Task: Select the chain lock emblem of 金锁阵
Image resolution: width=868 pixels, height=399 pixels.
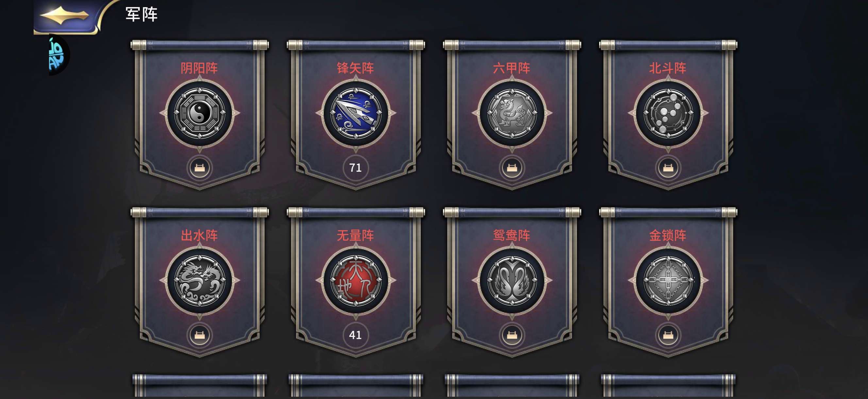Action: [668, 280]
